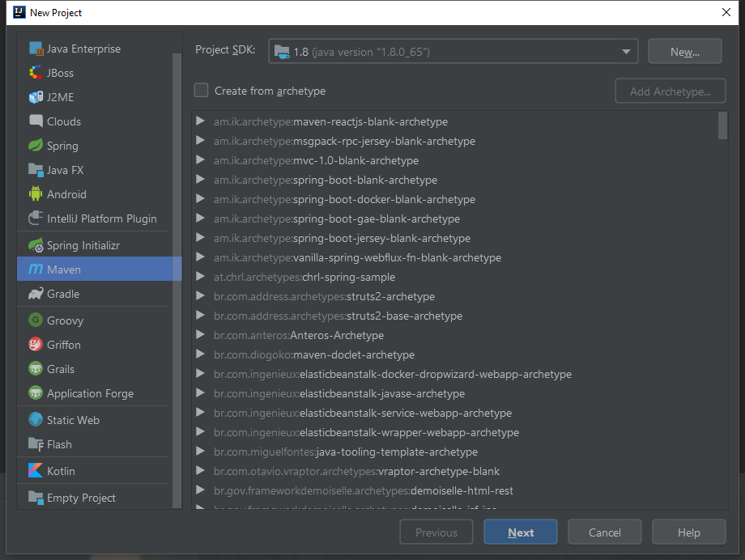Image resolution: width=745 pixels, height=560 pixels.
Task: Select spring-boot-gae-blank-archetype entry
Action: point(337,219)
